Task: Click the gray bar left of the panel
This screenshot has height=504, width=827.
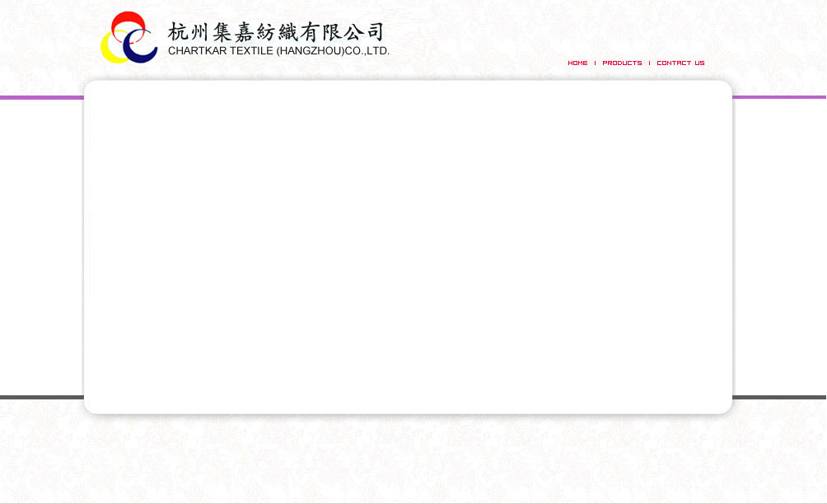Action: [41, 397]
